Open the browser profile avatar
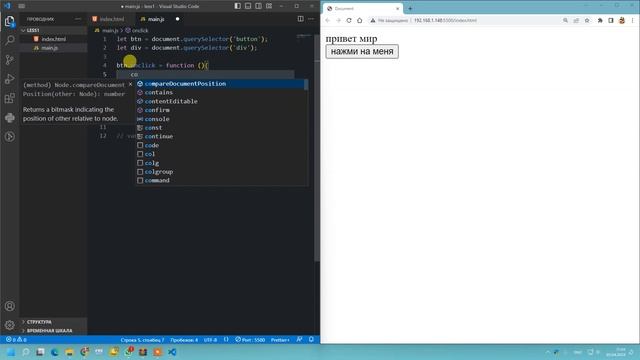 coord(622,20)
